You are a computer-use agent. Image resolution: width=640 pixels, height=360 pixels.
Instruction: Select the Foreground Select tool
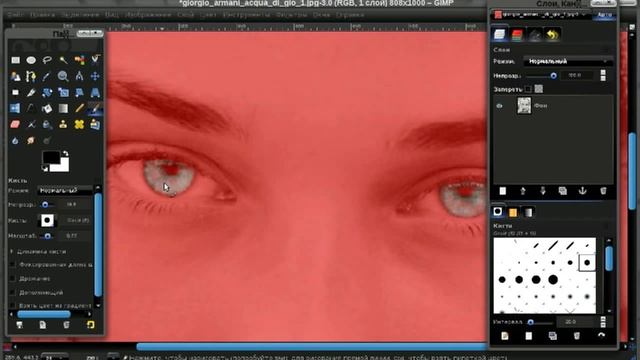tap(16, 76)
